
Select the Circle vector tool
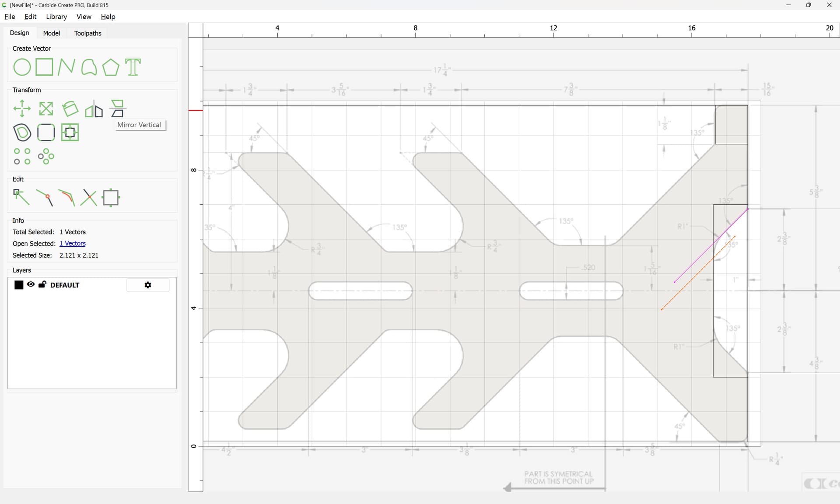pyautogui.click(x=22, y=67)
